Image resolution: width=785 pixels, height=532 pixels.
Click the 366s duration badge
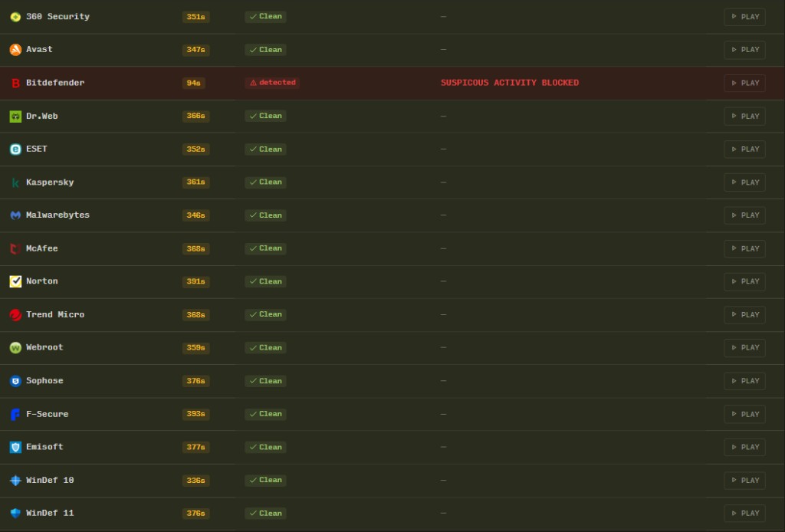[195, 116]
